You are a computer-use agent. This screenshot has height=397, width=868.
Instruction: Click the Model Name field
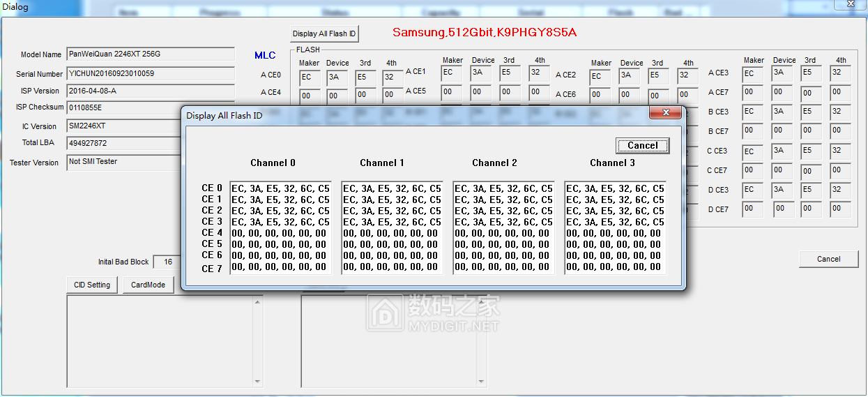pyautogui.click(x=150, y=54)
